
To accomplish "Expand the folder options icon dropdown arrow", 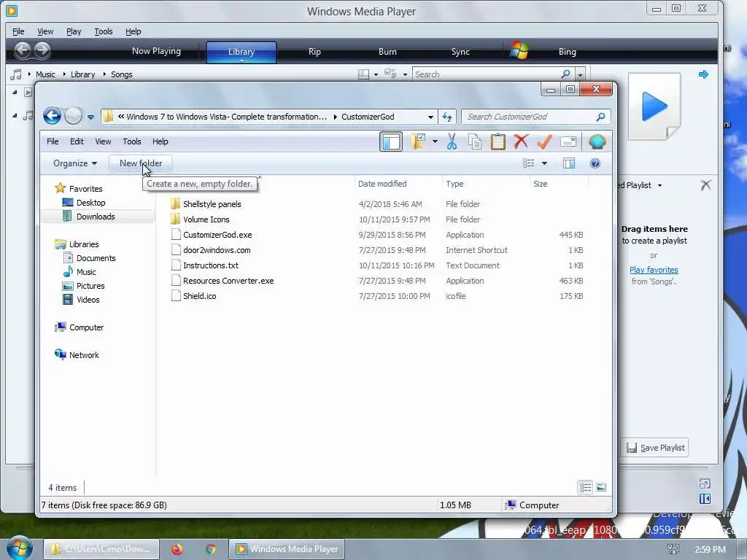I will (435, 142).
